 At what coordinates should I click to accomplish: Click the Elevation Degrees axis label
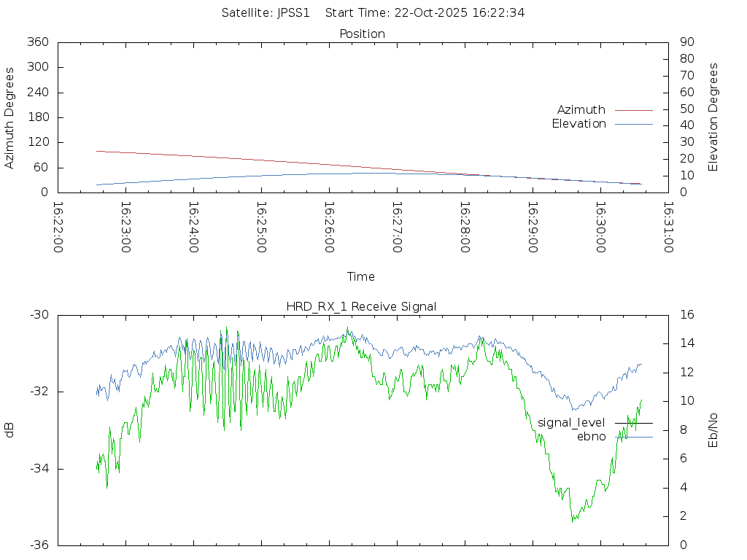(713, 117)
